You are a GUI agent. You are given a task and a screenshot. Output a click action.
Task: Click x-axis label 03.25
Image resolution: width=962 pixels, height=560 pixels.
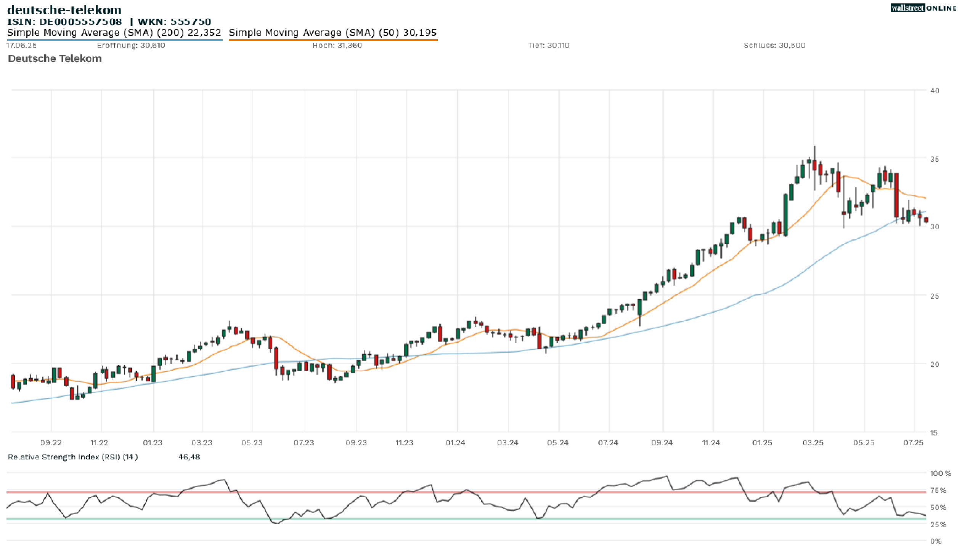tap(813, 443)
